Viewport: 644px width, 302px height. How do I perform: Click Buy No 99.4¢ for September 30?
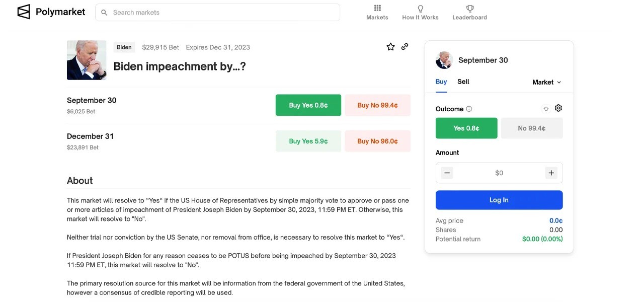(377, 105)
